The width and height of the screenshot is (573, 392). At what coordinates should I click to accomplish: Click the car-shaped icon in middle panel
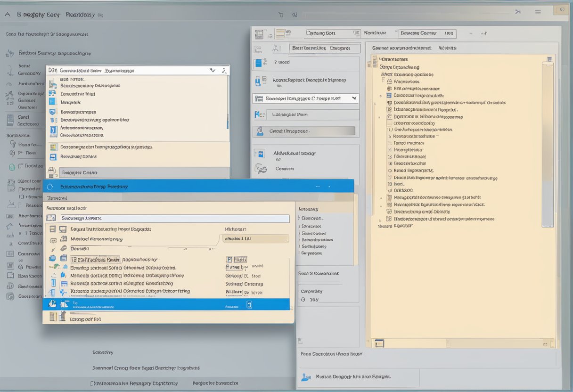pyautogui.click(x=260, y=168)
